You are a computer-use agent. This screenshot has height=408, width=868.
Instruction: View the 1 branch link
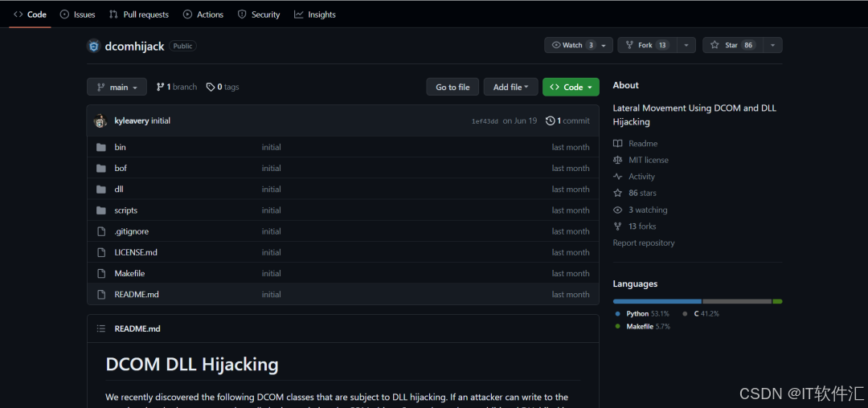pyautogui.click(x=177, y=87)
